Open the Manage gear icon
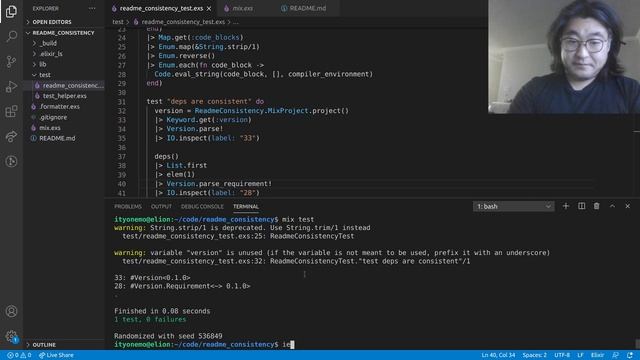 (11, 336)
